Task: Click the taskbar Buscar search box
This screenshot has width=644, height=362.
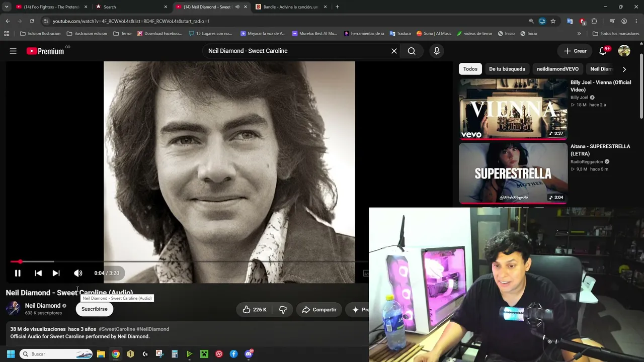Action: 56,354
